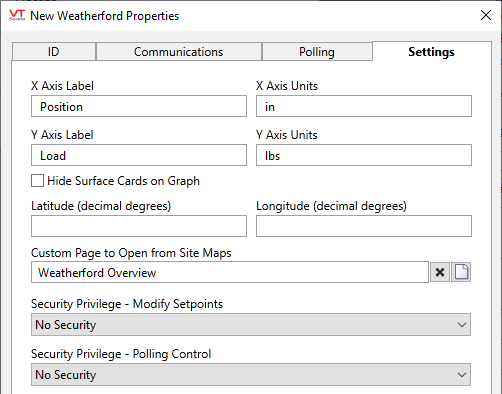The width and height of the screenshot is (502, 394).
Task: Click the VTScada logo icon in title bar
Action: [17, 15]
